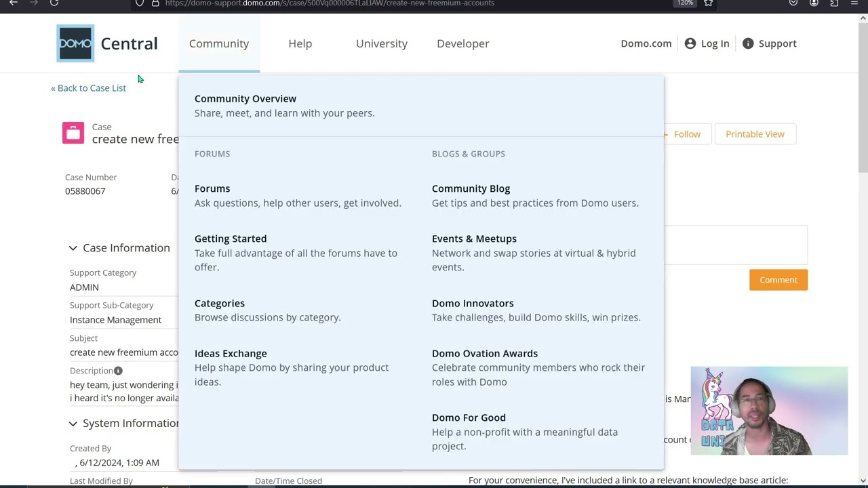Viewport: 868px width, 488px height.
Task: Open Ideas Exchange entry
Action: pyautogui.click(x=231, y=353)
